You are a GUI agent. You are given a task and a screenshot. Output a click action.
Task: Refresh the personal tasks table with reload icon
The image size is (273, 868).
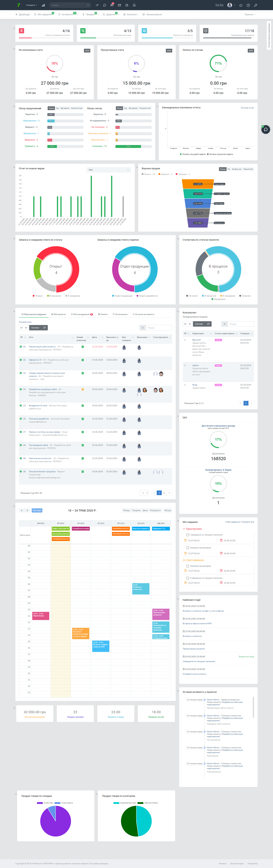pos(45,327)
